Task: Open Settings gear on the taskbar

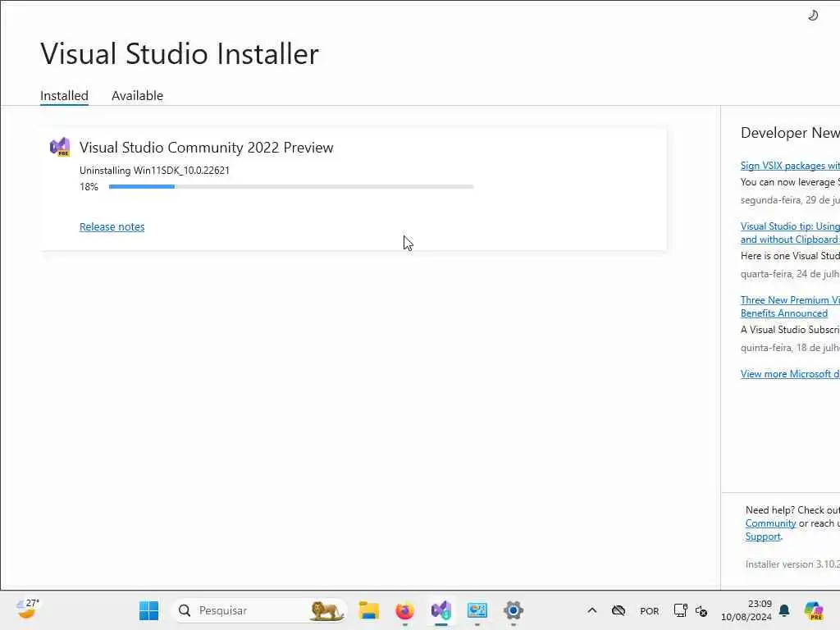Action: click(x=513, y=610)
